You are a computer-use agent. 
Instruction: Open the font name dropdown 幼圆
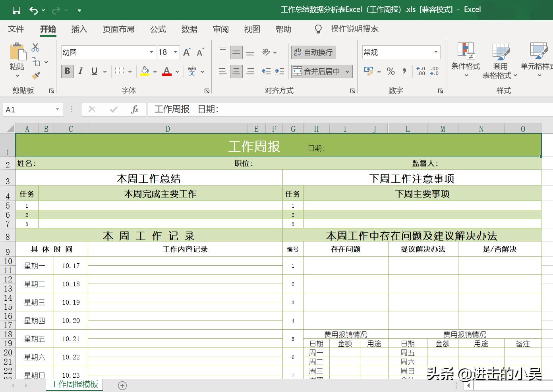[151, 52]
